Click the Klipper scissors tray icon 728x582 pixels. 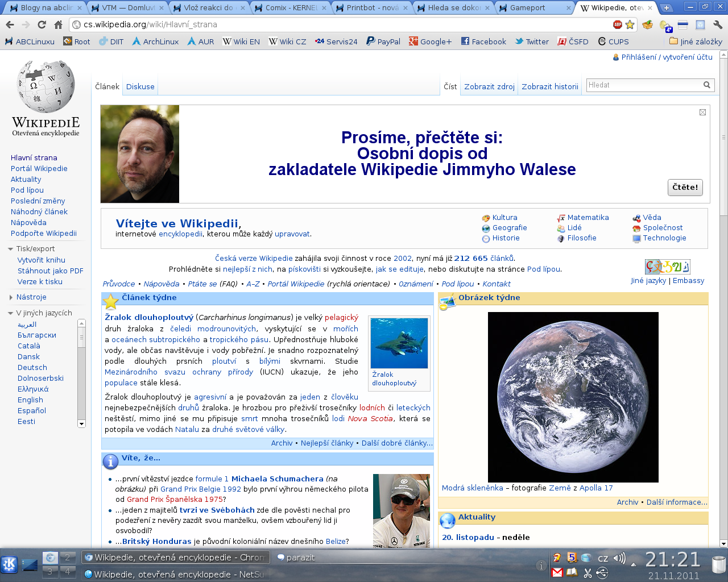click(588, 572)
